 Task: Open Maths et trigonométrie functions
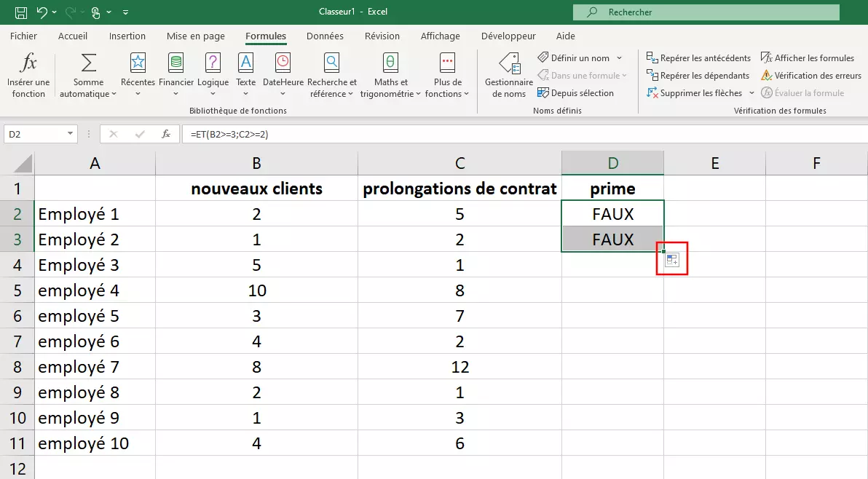coord(390,76)
